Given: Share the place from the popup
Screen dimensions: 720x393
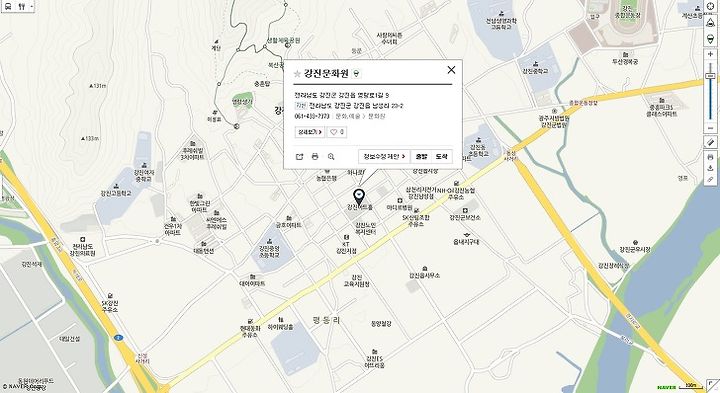Looking at the screenshot, I should (299, 157).
